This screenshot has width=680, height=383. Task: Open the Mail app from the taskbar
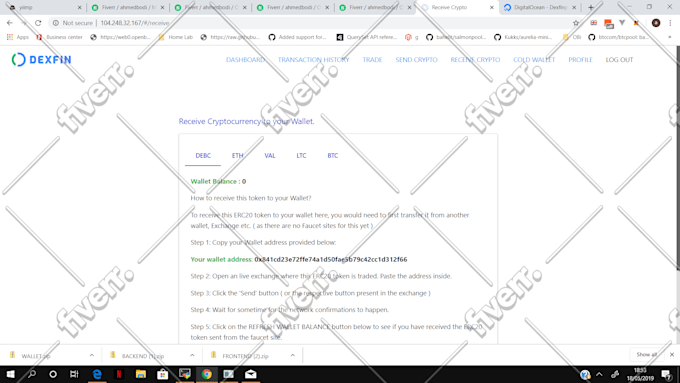click(251, 374)
